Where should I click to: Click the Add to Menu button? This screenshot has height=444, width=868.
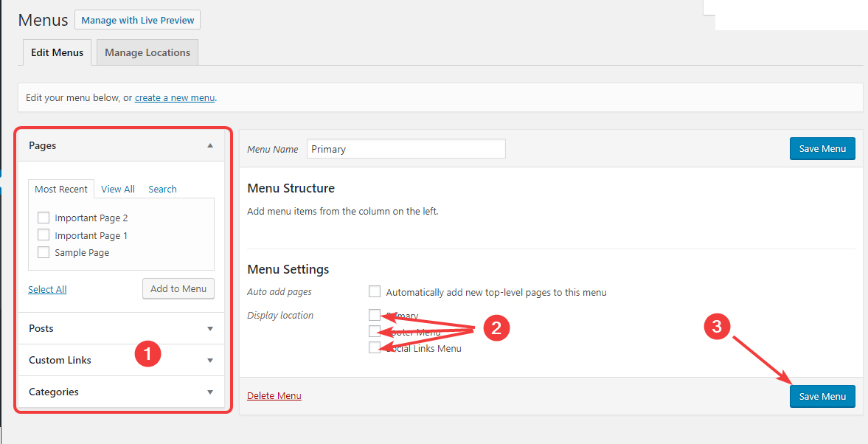point(178,288)
